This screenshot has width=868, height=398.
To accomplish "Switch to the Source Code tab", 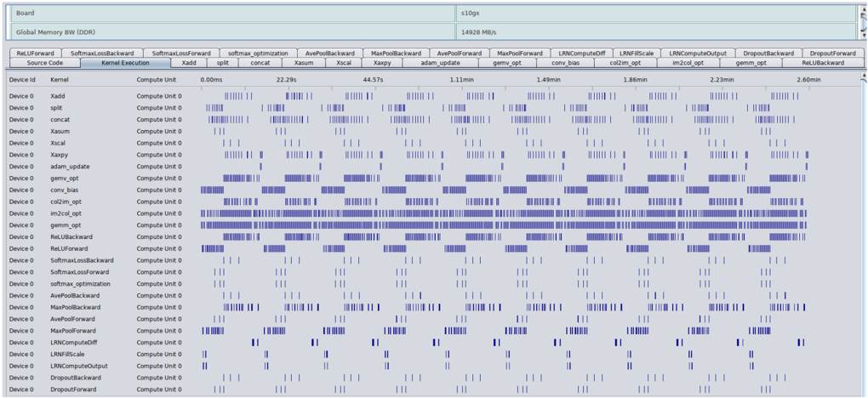I will [x=44, y=63].
